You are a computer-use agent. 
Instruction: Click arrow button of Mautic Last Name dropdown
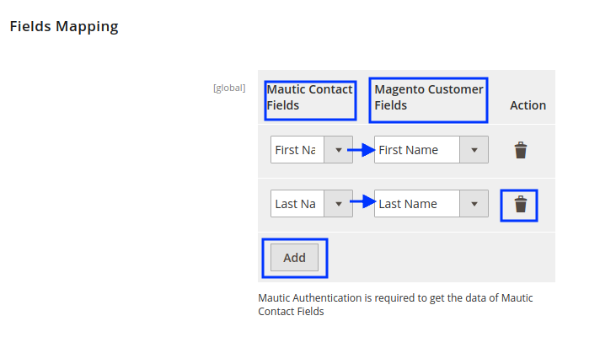338,204
